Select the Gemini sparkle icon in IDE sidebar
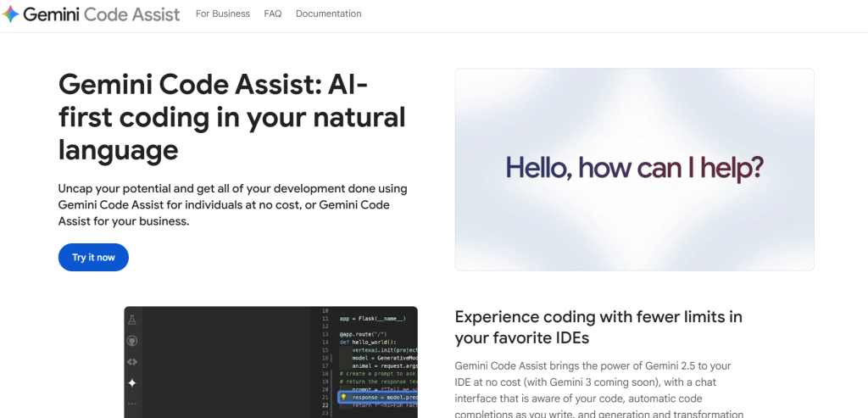This screenshot has height=418, width=868. point(131,383)
